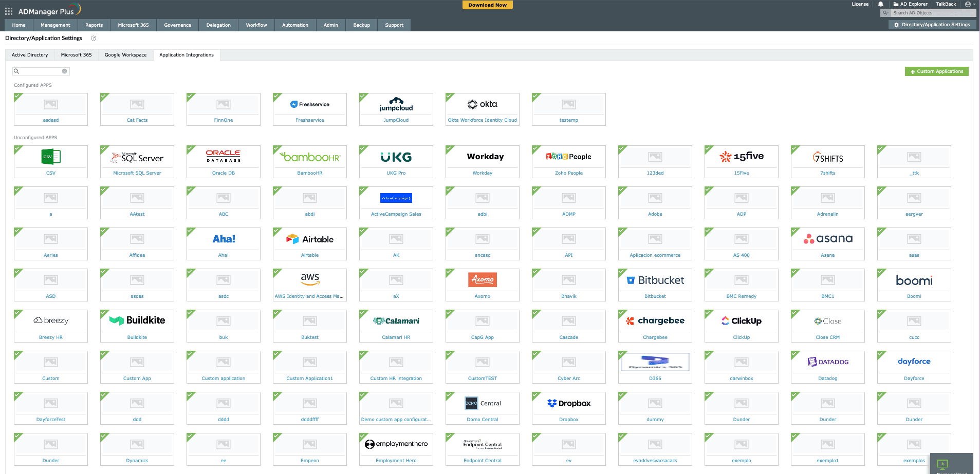Viewport: 980px width, 474px height.
Task: Open the Boomi logo
Action: coord(914,280)
